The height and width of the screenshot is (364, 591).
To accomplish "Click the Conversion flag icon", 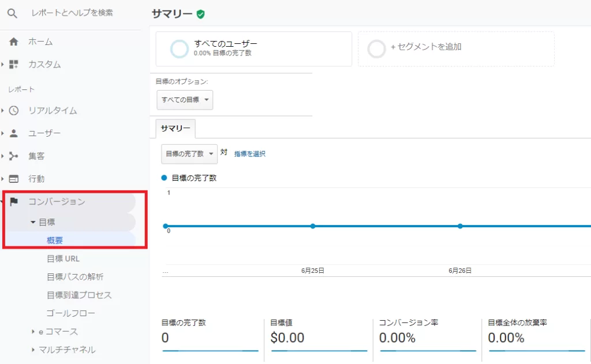I will (x=14, y=201).
